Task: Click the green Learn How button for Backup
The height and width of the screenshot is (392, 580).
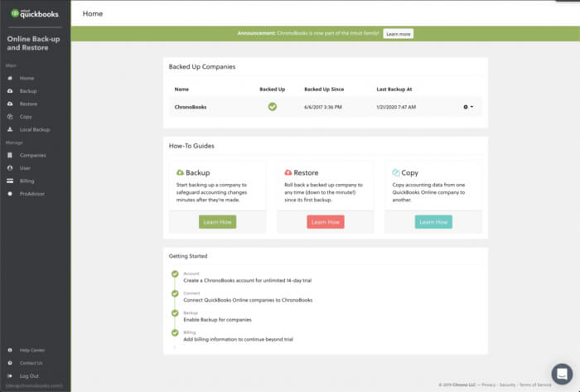Action: tap(217, 222)
